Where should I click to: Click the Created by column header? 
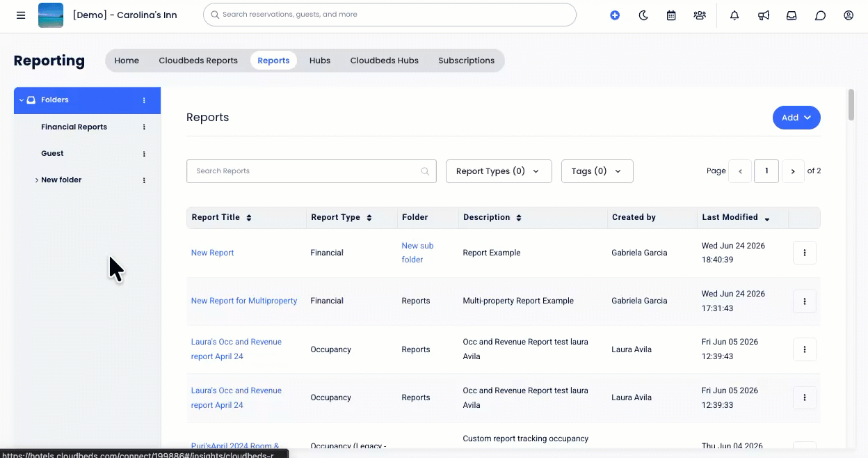(x=634, y=217)
